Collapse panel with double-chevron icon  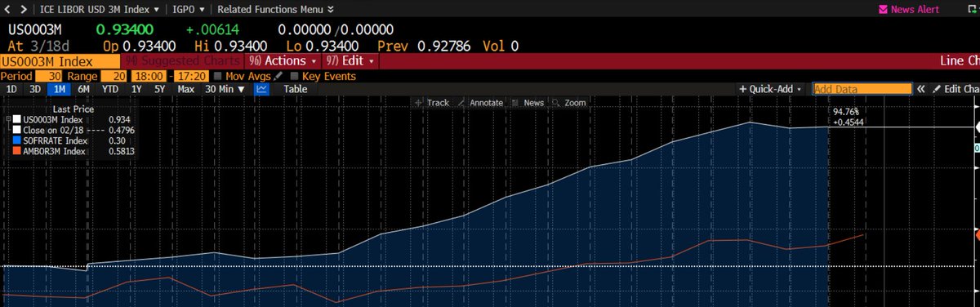[921, 89]
